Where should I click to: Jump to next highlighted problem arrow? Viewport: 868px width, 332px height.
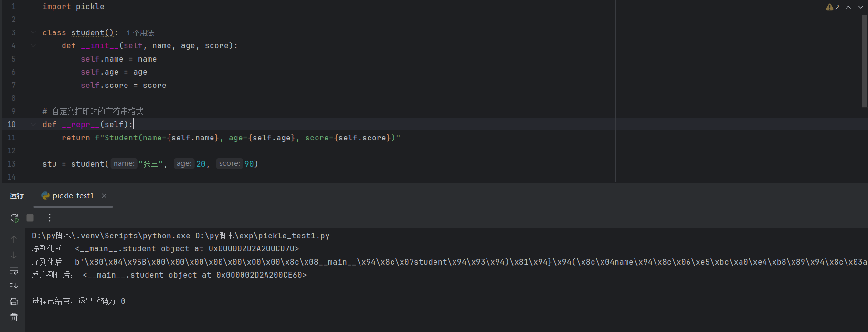[860, 7]
